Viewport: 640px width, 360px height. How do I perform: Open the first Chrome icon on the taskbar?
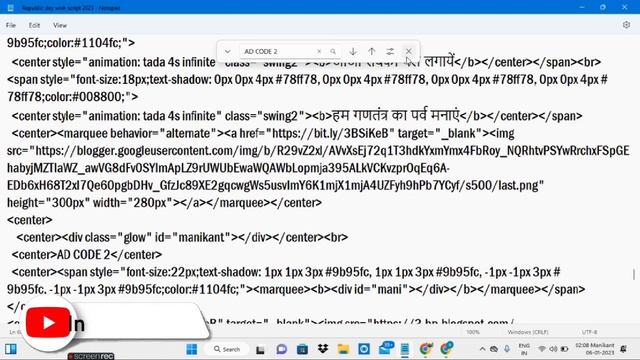[425, 349]
